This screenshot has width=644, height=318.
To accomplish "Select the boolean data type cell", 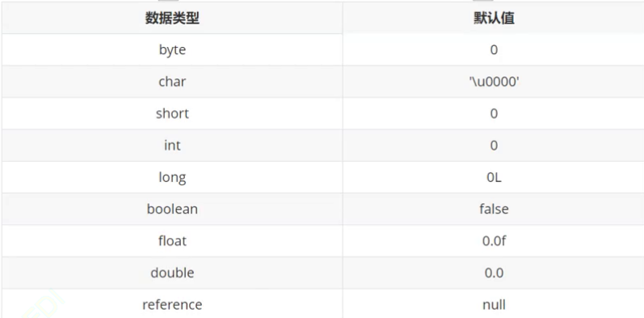I will [172, 209].
